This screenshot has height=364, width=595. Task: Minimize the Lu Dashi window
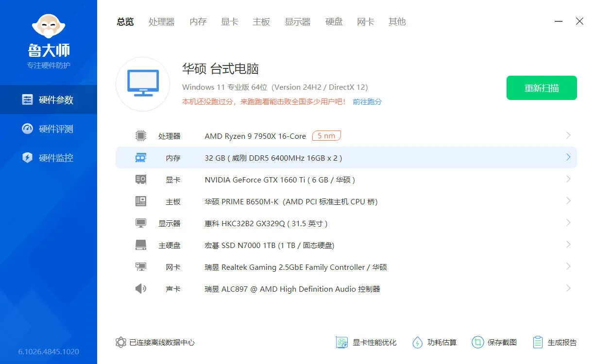pyautogui.click(x=559, y=21)
